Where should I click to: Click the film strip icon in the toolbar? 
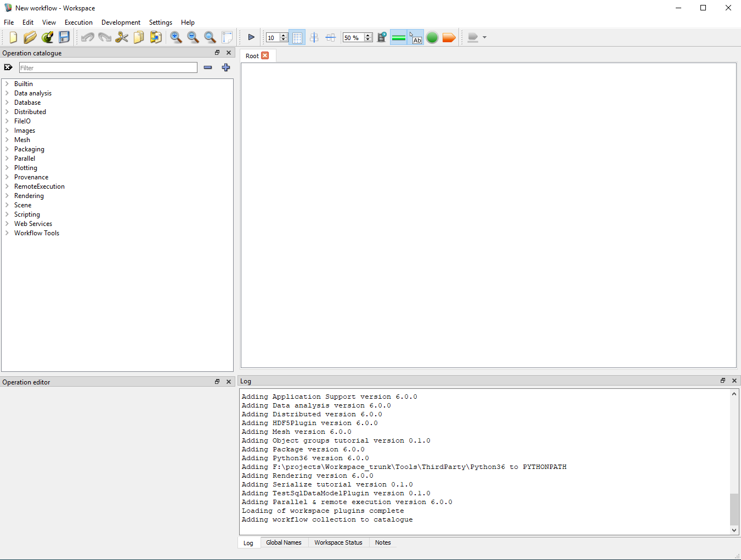[x=382, y=37]
